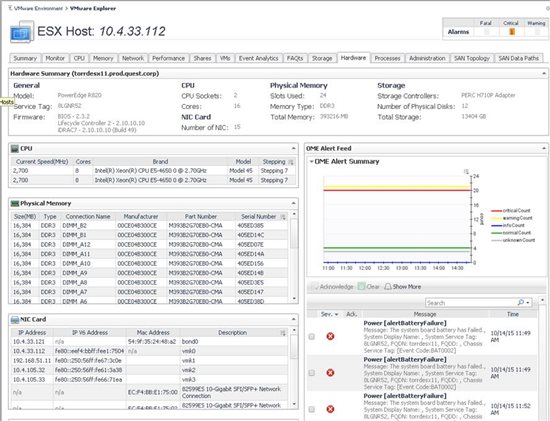
Task: Open NIC Card table column settings icon
Action: 283,333
